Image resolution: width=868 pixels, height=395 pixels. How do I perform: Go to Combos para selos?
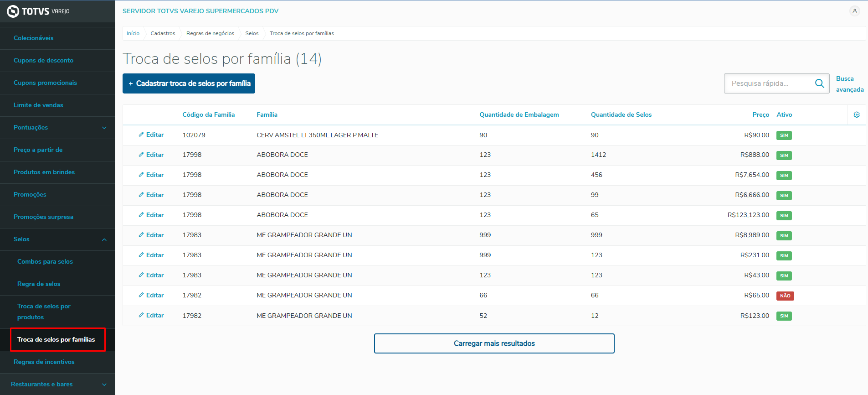point(45,262)
